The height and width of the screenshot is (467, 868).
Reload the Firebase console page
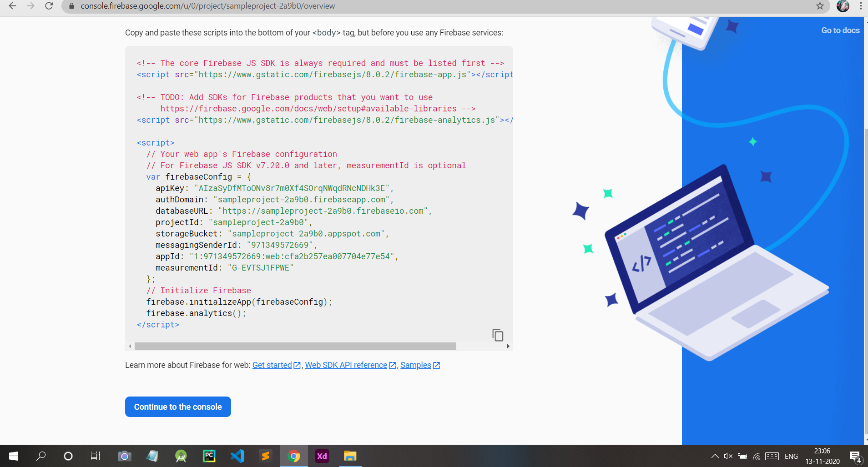tap(49, 6)
